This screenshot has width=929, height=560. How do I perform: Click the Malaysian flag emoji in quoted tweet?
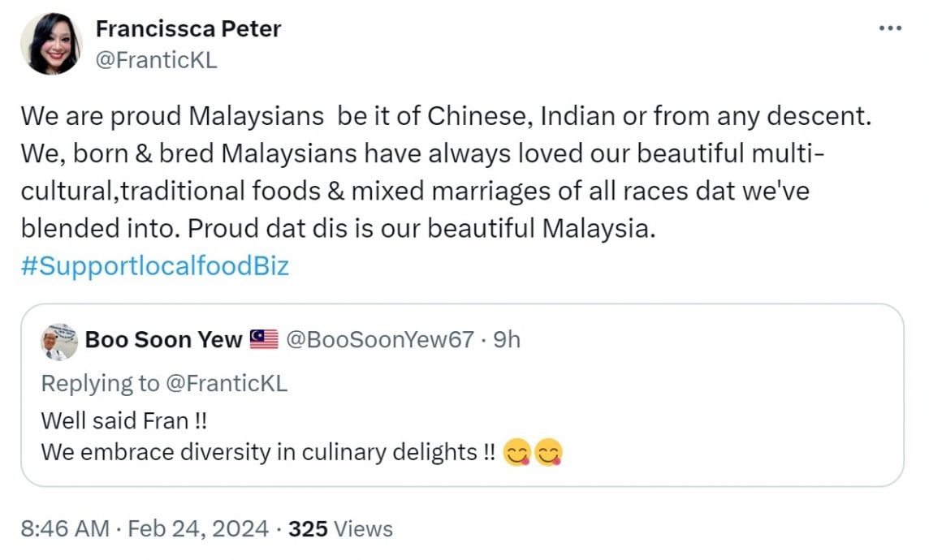pyautogui.click(x=262, y=340)
